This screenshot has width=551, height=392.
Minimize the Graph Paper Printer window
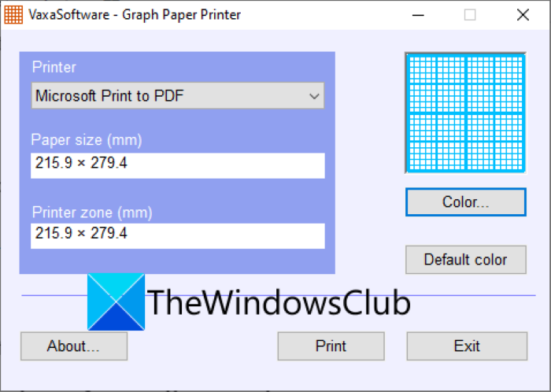418,15
